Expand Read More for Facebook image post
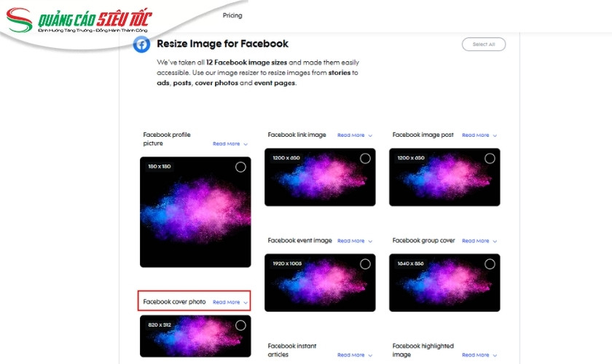 pyautogui.click(x=479, y=135)
